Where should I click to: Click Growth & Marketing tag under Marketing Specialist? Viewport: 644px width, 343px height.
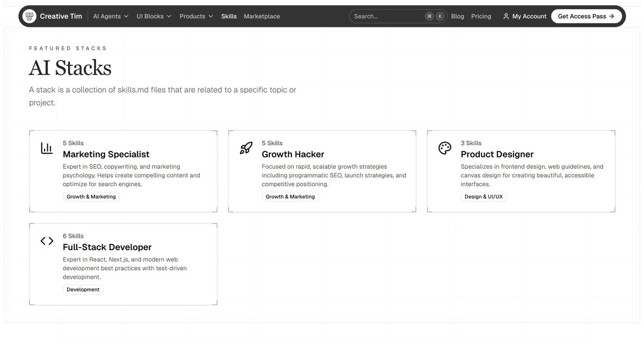pos(91,197)
